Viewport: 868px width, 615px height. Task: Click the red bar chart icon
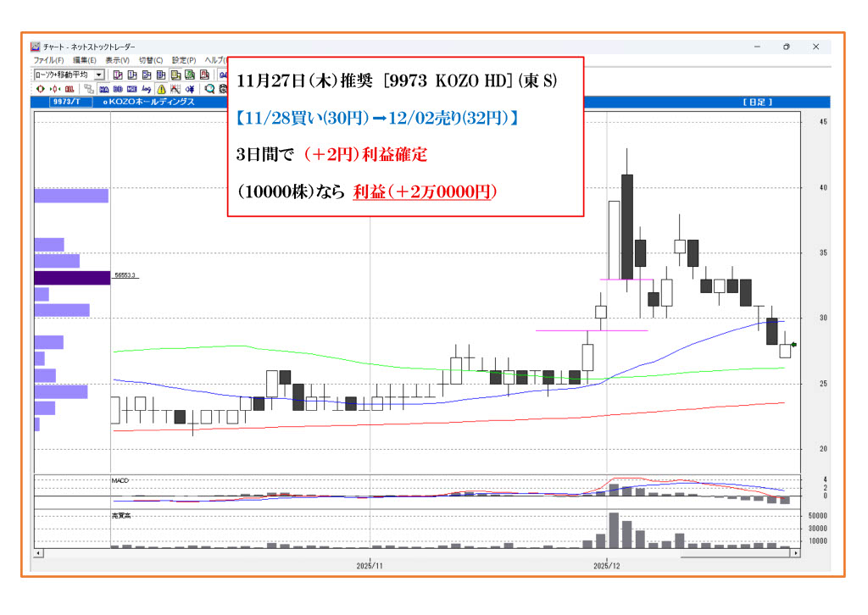pyautogui.click(x=70, y=89)
